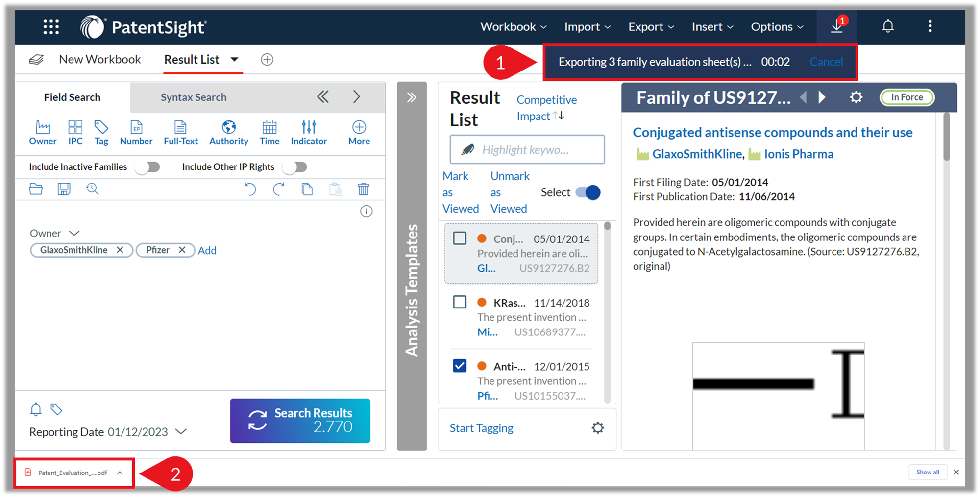Screen dimensions: 980x497
Task: Add a Time search field
Action: click(x=269, y=133)
